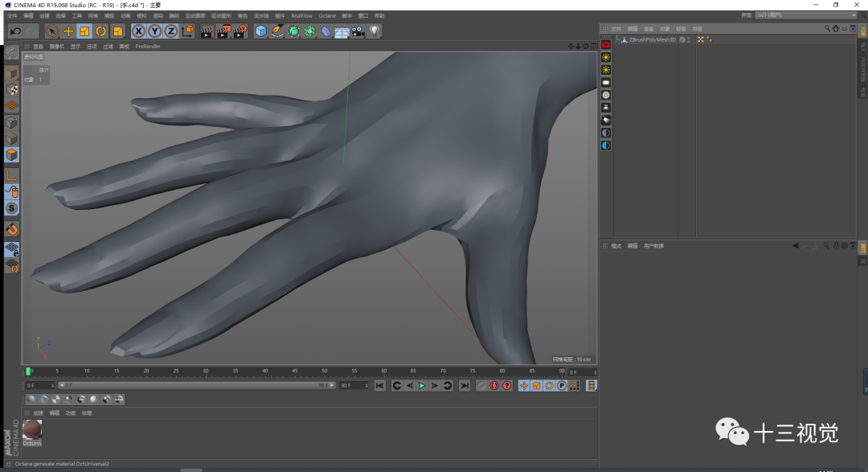Switch to Edges mode
Screen dimensions: 868x472
11,138
